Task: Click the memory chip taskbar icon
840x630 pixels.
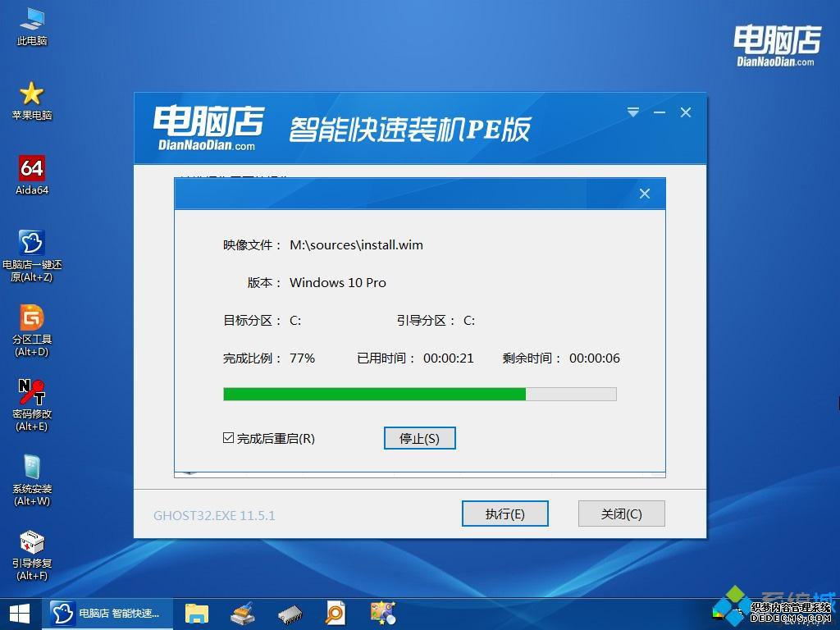Action: pos(290,615)
